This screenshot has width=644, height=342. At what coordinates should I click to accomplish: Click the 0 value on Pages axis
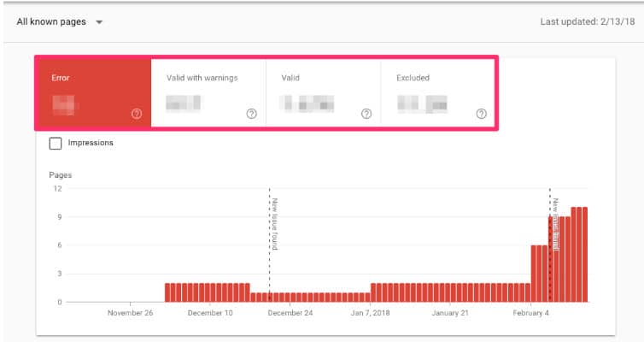tap(60, 302)
